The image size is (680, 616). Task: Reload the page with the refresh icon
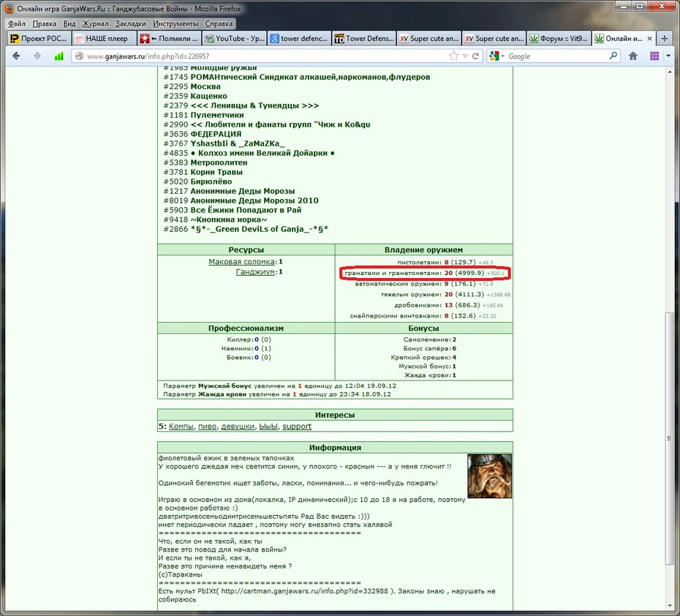coord(476,56)
